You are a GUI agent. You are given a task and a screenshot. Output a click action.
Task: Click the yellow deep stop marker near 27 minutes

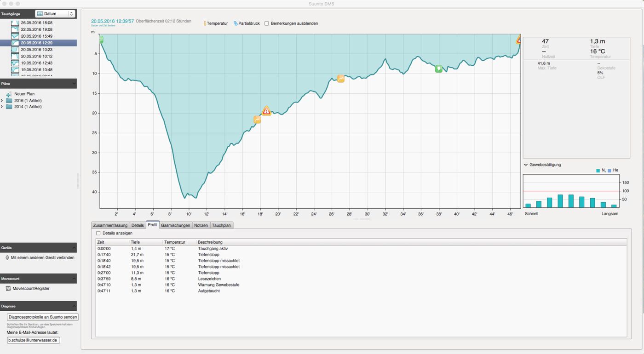tap(340, 79)
